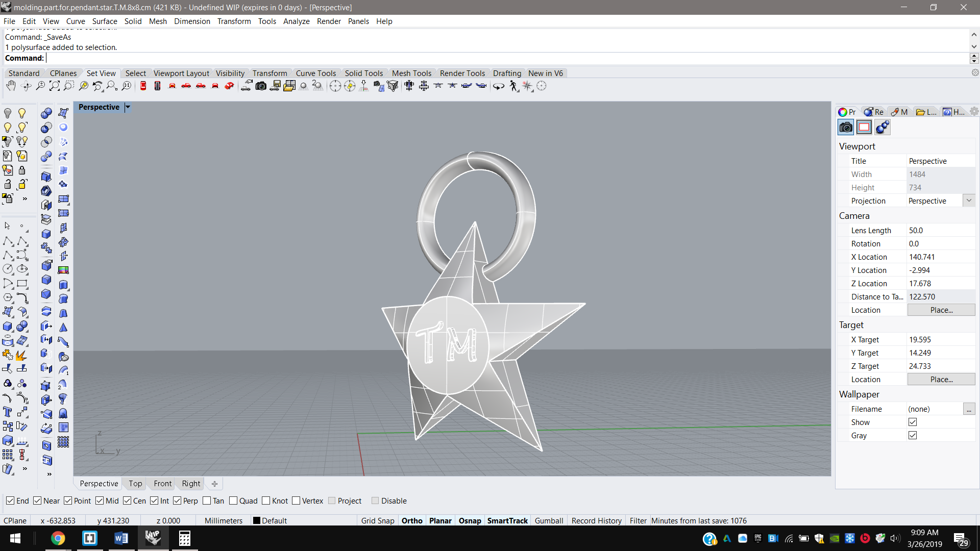The width and height of the screenshot is (980, 551).
Task: Select the Pan view hand tool
Action: click(x=11, y=86)
